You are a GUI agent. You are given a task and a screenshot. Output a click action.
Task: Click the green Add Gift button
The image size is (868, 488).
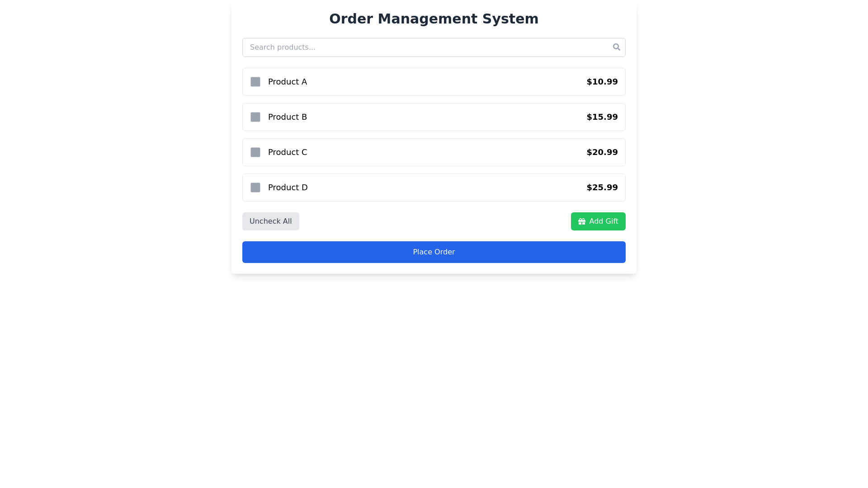tap(598, 221)
